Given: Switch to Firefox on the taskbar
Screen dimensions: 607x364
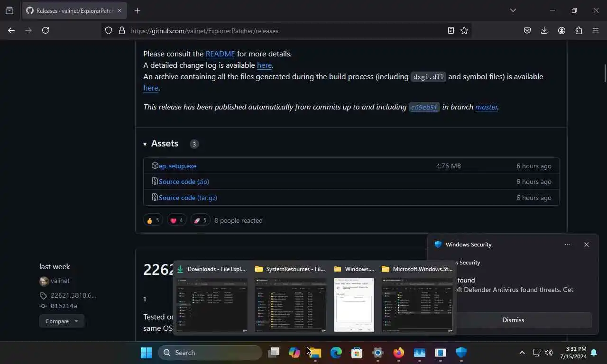Looking at the screenshot, I should pyautogui.click(x=399, y=353).
